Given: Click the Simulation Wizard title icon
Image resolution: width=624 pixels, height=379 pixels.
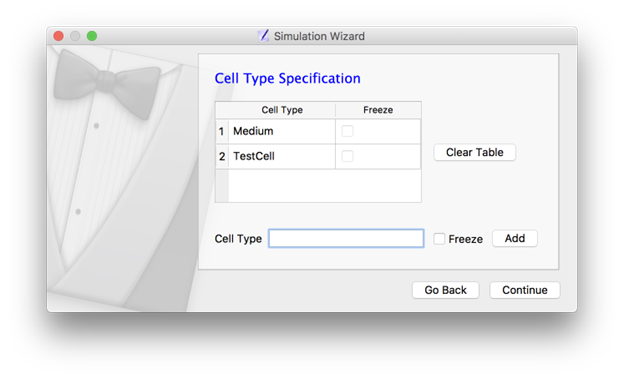Looking at the screenshot, I should (263, 36).
